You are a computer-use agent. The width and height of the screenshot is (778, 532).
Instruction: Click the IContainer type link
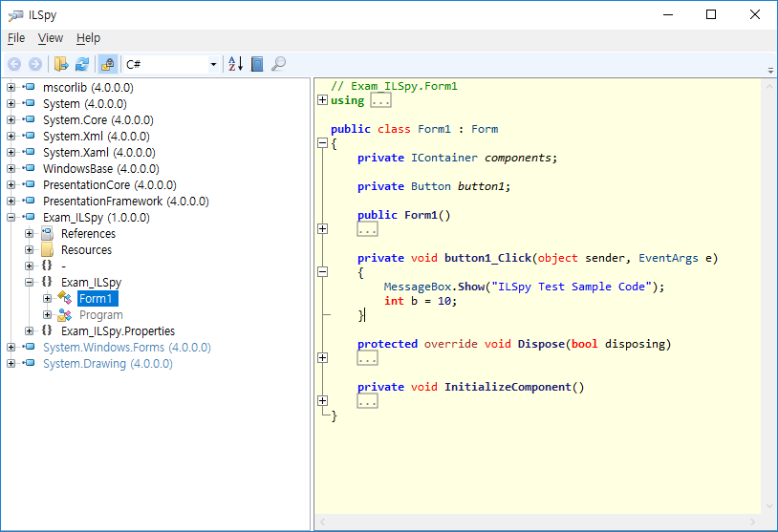point(444,158)
